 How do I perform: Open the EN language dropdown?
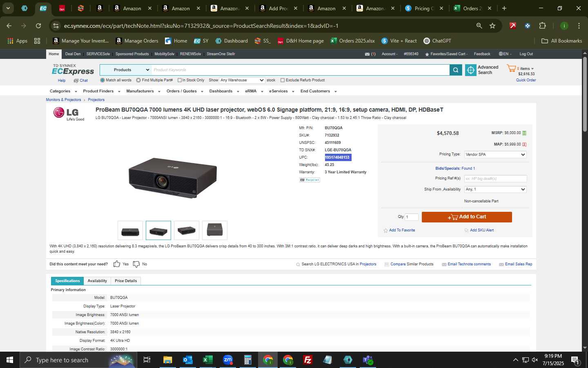505,54
